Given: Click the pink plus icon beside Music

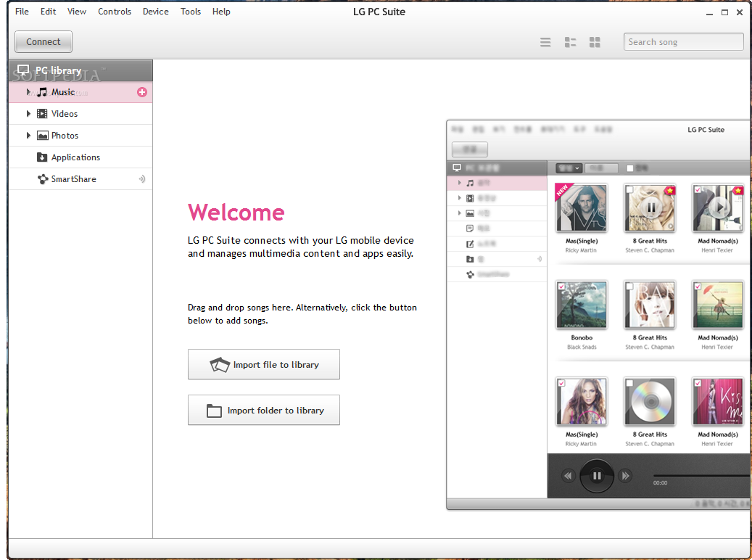Looking at the screenshot, I should 142,92.
